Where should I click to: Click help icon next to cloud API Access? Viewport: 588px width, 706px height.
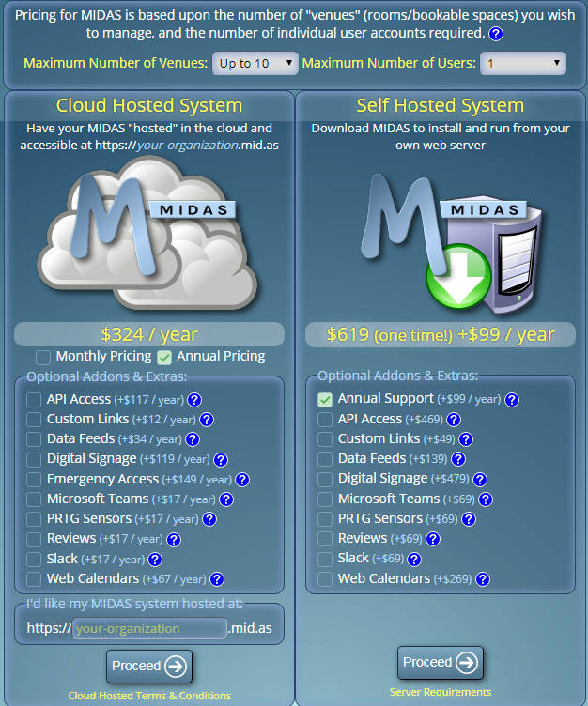[x=194, y=400]
